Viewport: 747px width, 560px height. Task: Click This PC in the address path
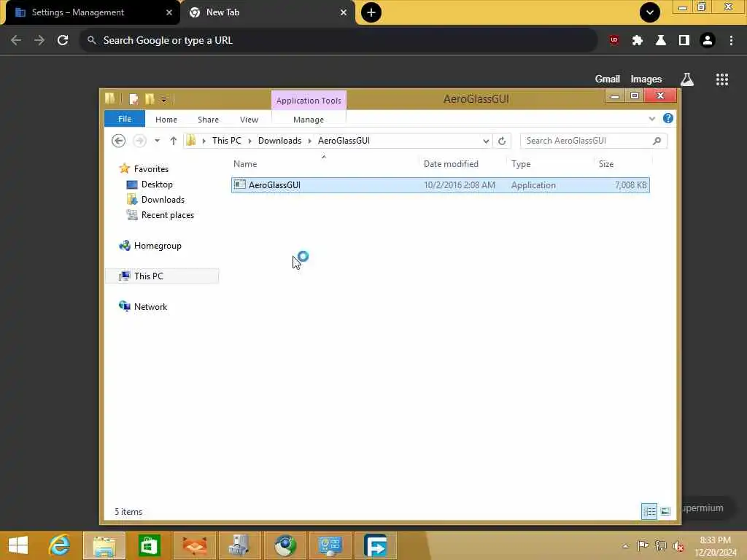click(x=227, y=141)
